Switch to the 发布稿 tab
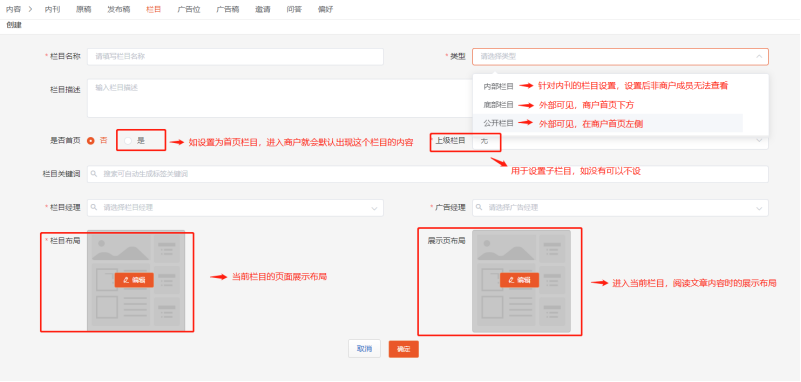The height and width of the screenshot is (382, 801). click(x=119, y=9)
